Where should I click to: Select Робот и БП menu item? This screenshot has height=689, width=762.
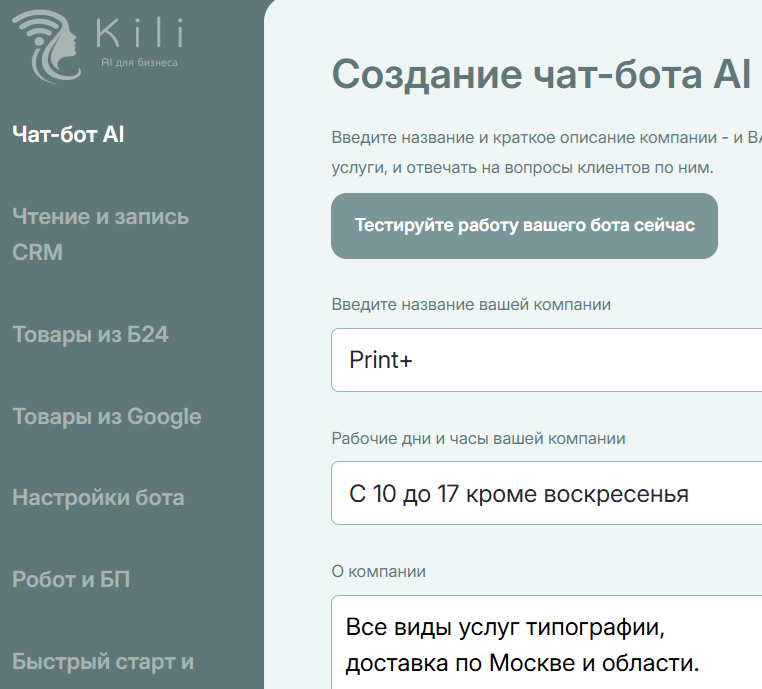click(71, 579)
